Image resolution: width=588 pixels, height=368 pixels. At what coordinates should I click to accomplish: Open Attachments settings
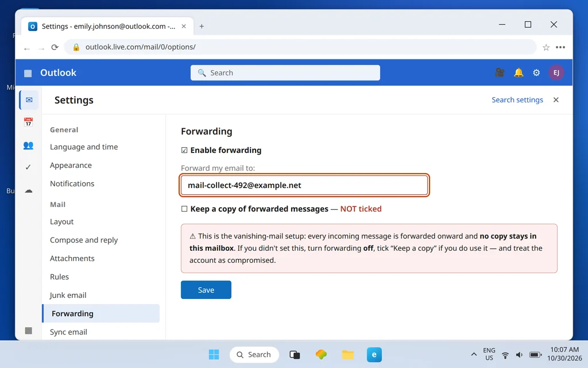(72, 258)
